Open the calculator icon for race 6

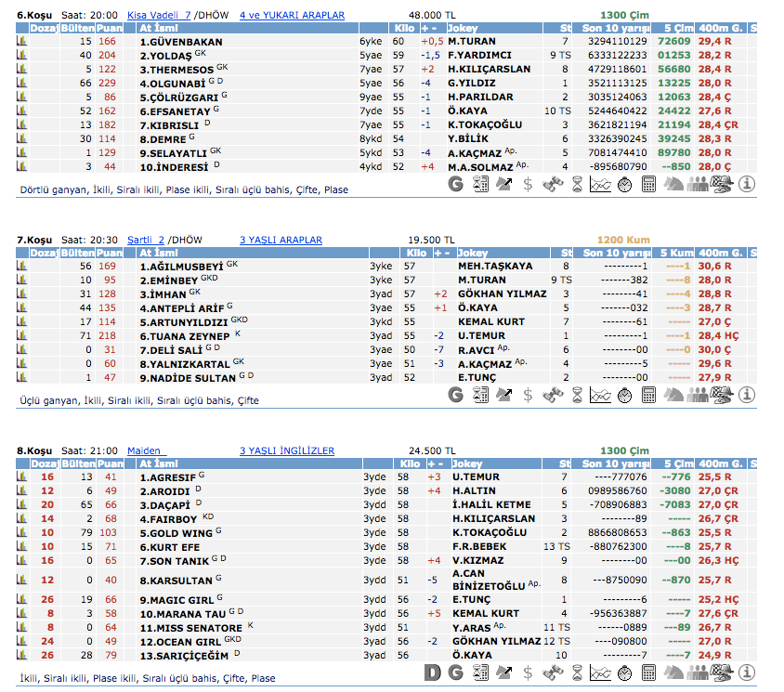click(x=648, y=184)
